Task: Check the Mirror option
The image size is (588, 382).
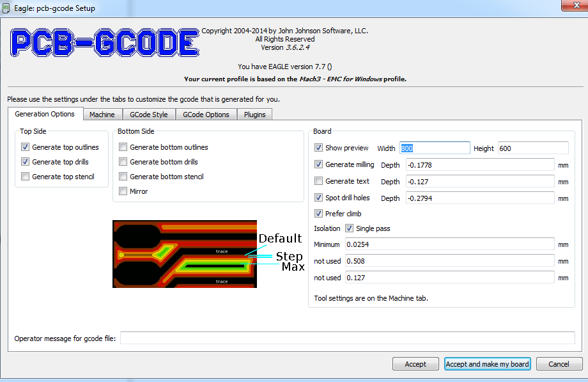Action: pyautogui.click(x=123, y=191)
